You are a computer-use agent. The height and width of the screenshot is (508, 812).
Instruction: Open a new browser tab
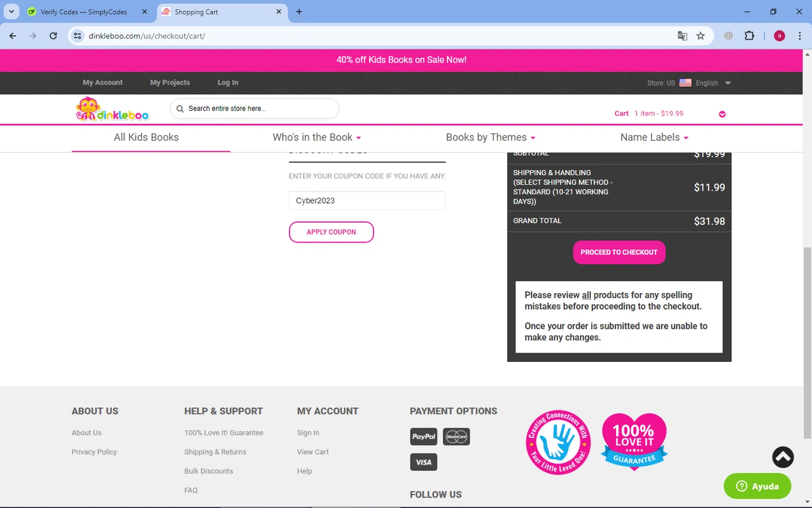[x=299, y=11]
